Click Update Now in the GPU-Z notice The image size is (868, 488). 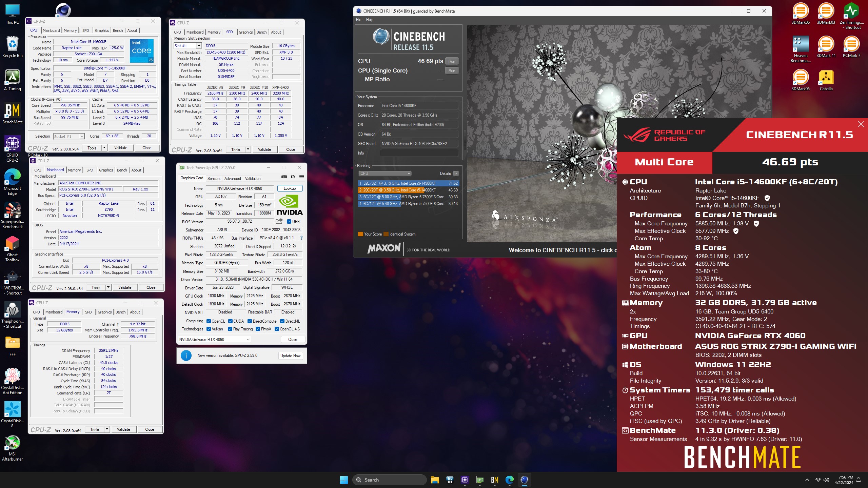[290, 356]
